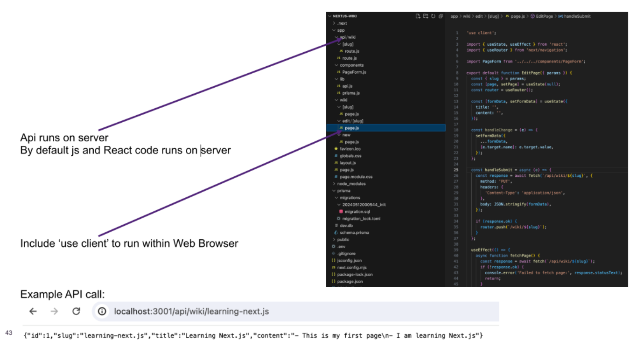Expand the .next folder
The height and width of the screenshot is (346, 644).
[x=342, y=23]
